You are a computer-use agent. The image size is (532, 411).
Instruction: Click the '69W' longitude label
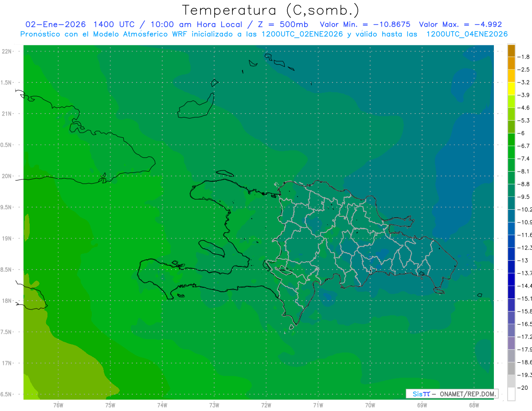422,405
